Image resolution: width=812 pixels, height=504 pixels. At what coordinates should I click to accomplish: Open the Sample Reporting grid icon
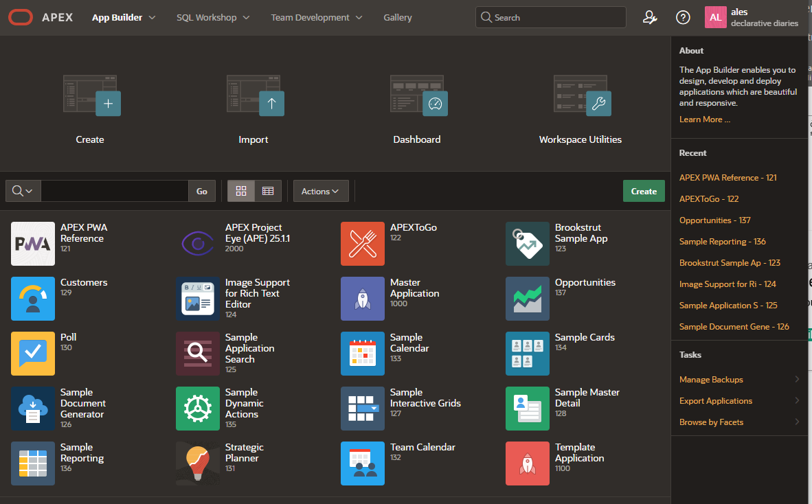point(33,463)
